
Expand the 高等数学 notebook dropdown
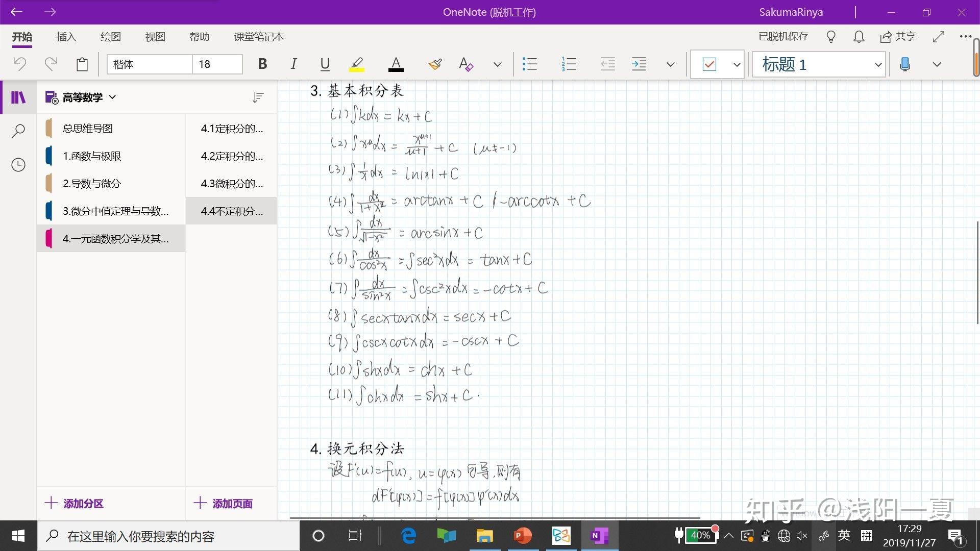click(x=113, y=97)
